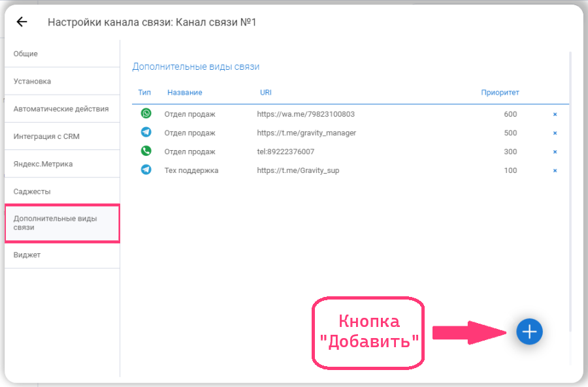This screenshot has height=387, width=588.
Task: Click the https://wa.me/79823100803 URI
Action: [306, 114]
